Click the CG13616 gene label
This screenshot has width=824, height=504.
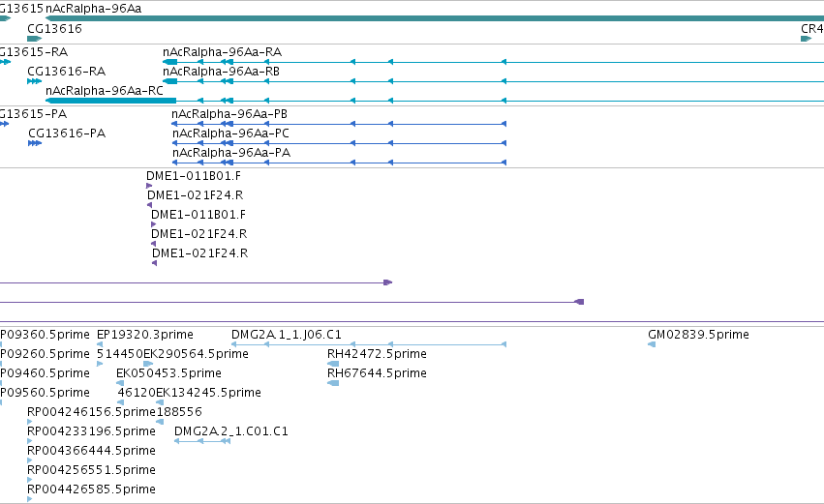point(54,28)
